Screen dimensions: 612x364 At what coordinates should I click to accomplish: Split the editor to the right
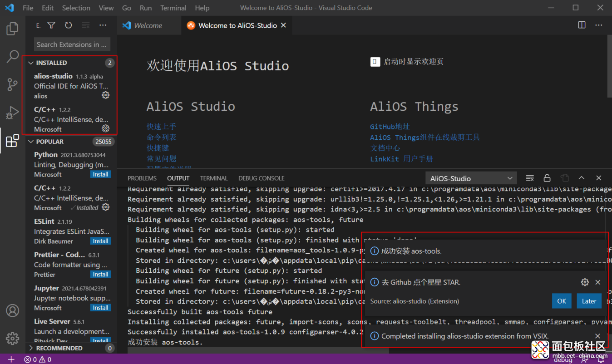[x=582, y=25]
